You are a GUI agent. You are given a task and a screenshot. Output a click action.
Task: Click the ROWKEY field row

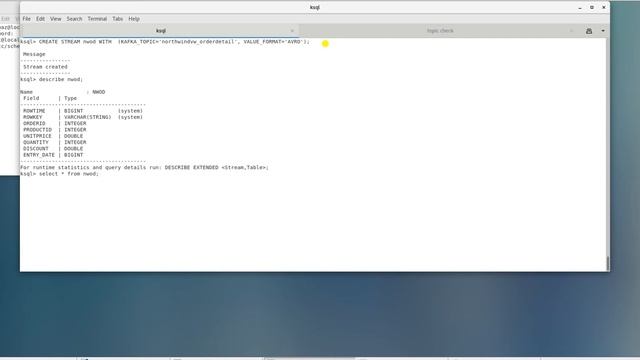(83, 117)
